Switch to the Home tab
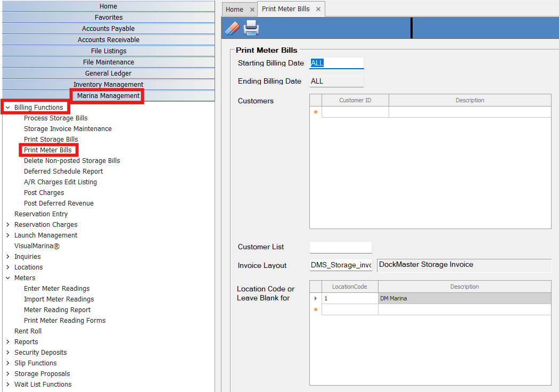This screenshot has height=392, width=559. 234,10
